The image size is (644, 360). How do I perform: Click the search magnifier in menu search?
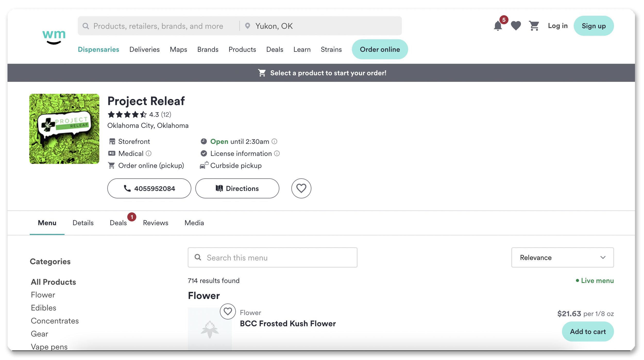(198, 257)
